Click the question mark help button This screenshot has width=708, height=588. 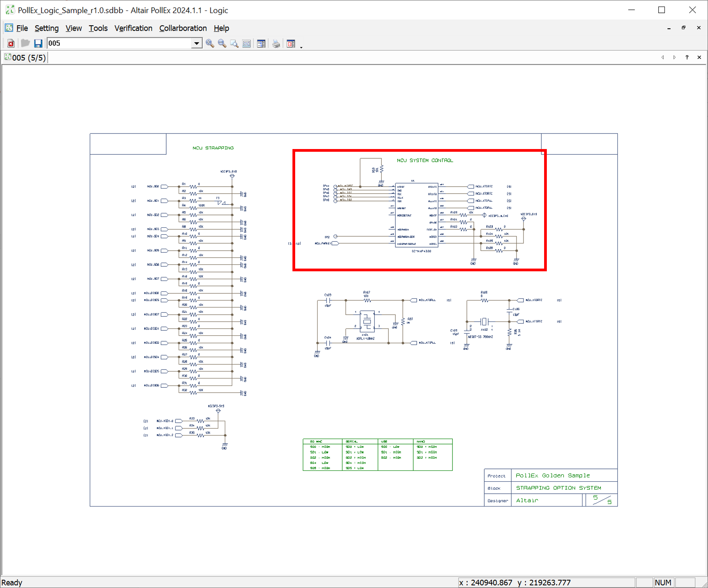[x=687, y=57]
